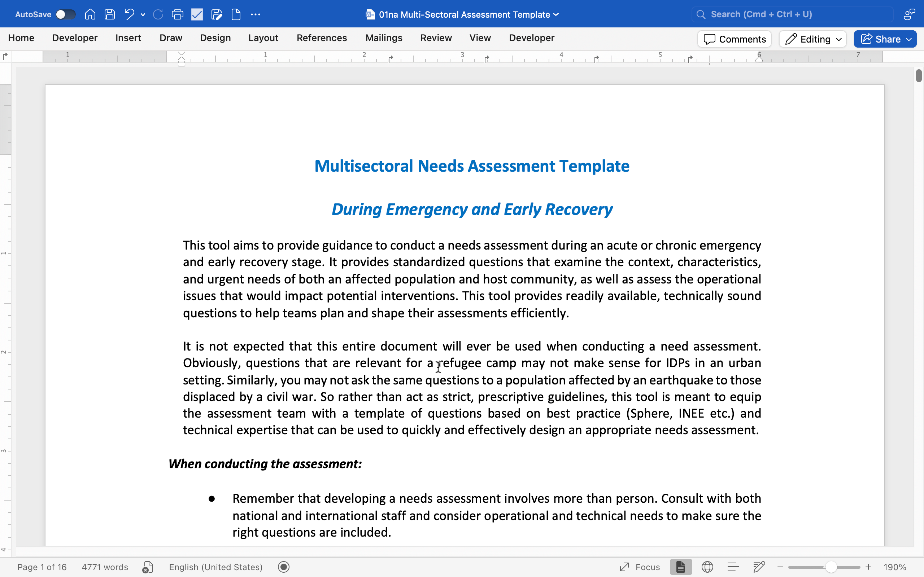
Task: Click the Comments button
Action: tap(734, 39)
